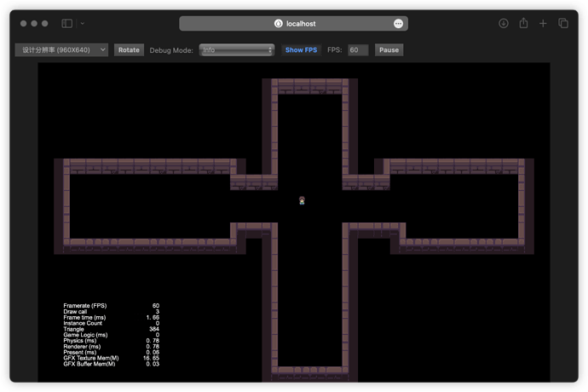Open sidebar options chevron next to sidebar icon
This screenshot has width=588, height=392.
point(83,24)
